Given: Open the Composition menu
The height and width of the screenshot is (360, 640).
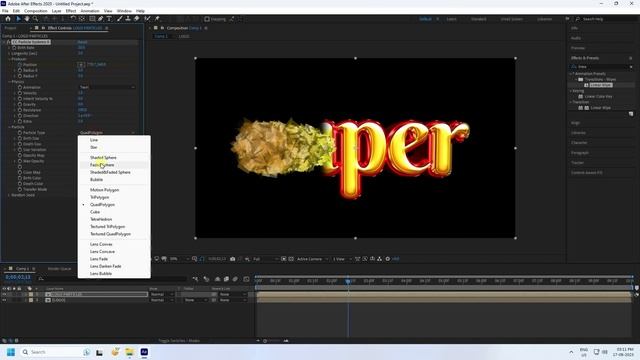Looking at the screenshot, I should (x=36, y=11).
